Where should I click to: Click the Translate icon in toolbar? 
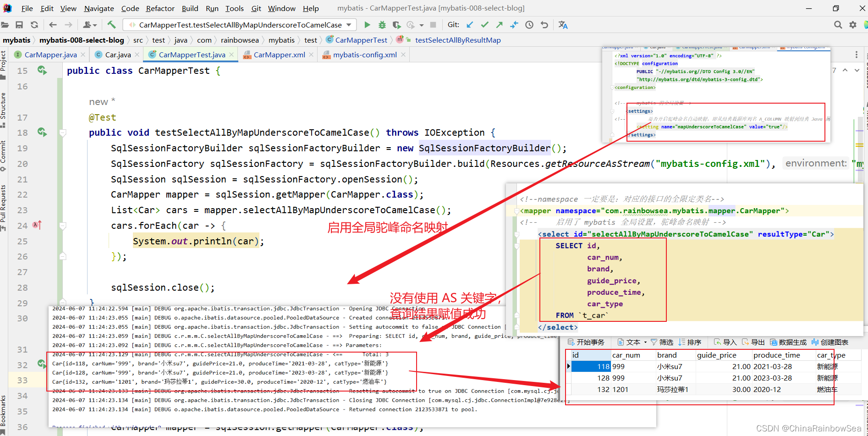[x=563, y=25]
